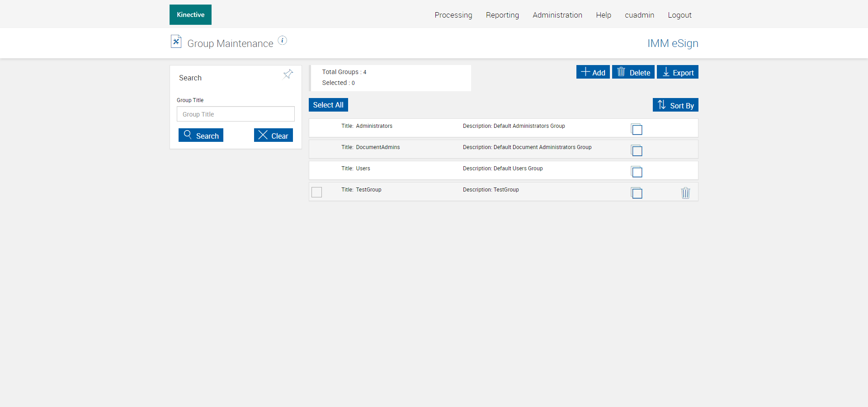This screenshot has width=868, height=407.
Task: Click the Add group button
Action: click(x=593, y=72)
